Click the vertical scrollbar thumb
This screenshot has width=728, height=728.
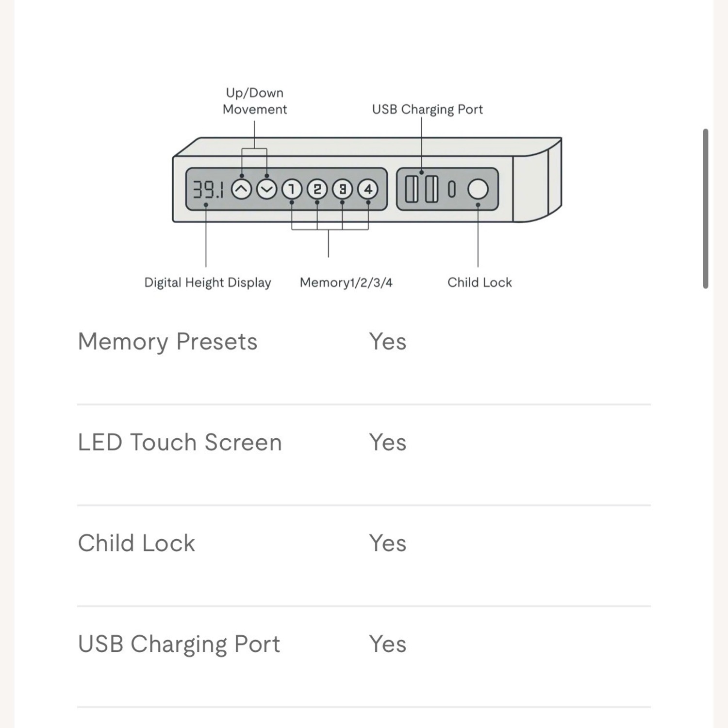point(706,209)
